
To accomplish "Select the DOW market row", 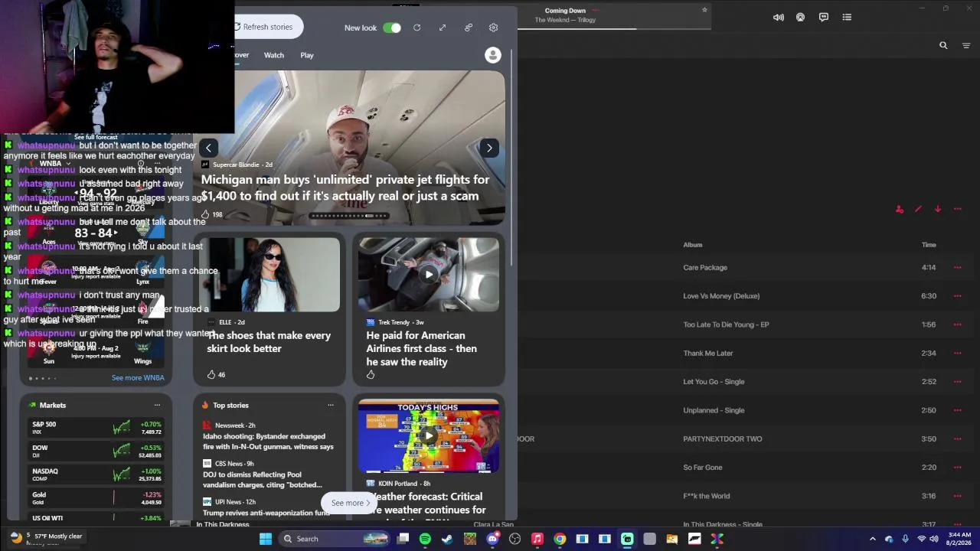I will [96, 452].
